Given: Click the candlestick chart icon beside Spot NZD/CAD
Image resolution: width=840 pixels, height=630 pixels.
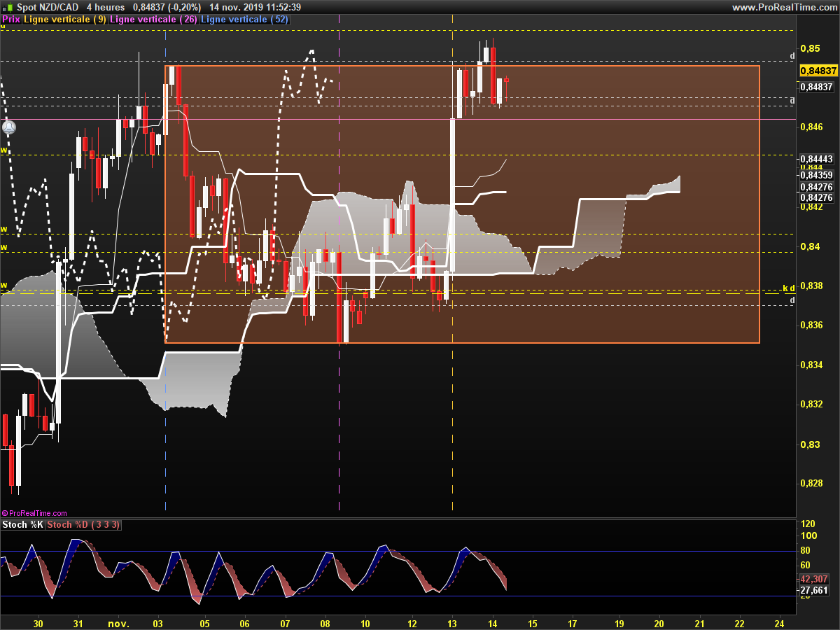Looking at the screenshot, I should [x=8, y=7].
